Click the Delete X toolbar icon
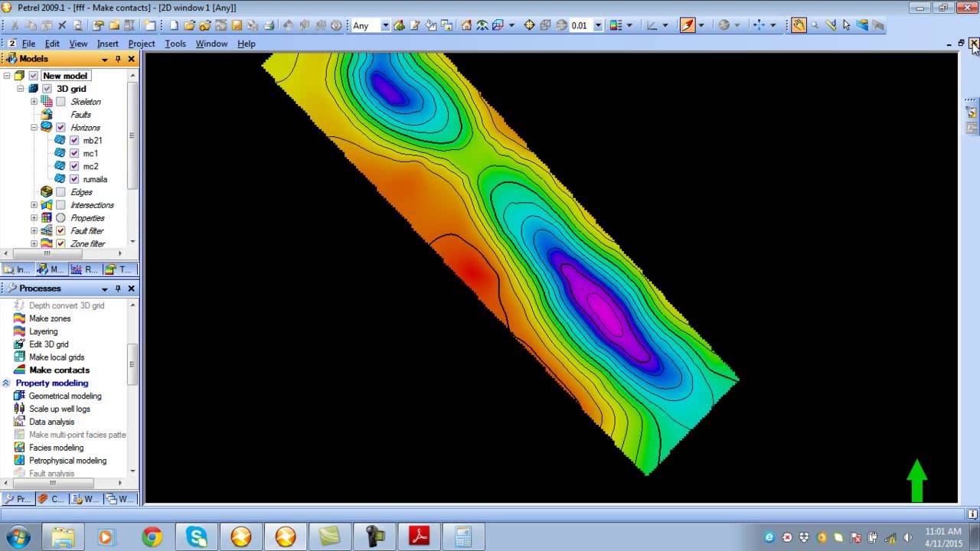Viewport: 980px width, 551px height. [x=63, y=25]
